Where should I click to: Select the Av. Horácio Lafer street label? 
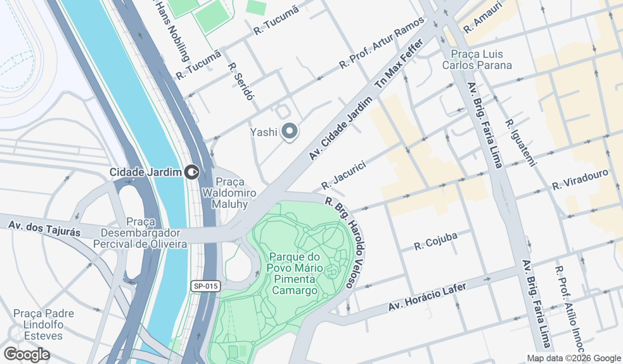coord(427,297)
